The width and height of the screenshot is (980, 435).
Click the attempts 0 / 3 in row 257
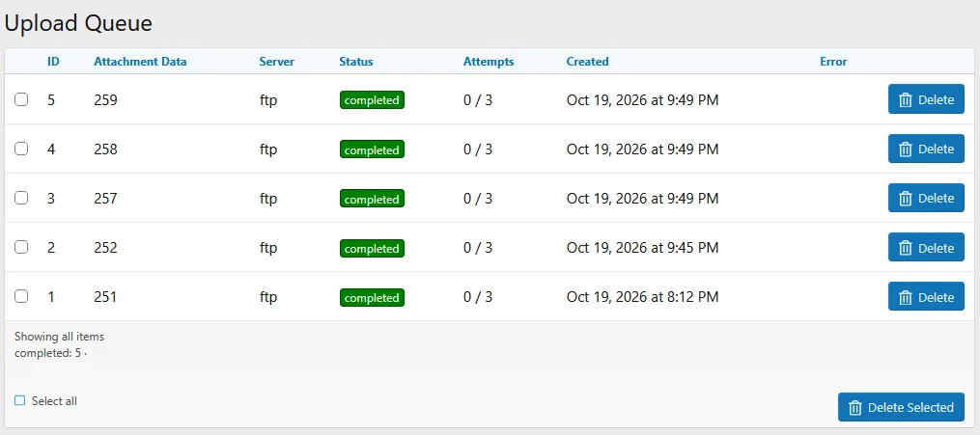click(478, 199)
